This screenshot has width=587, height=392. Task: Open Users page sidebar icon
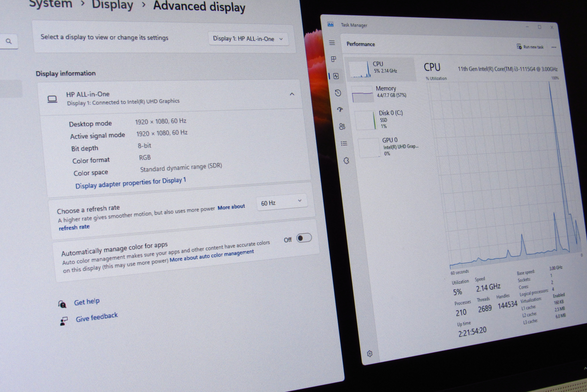click(342, 126)
